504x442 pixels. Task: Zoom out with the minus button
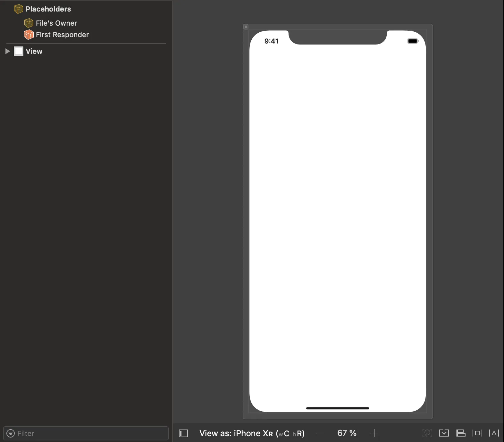click(320, 433)
